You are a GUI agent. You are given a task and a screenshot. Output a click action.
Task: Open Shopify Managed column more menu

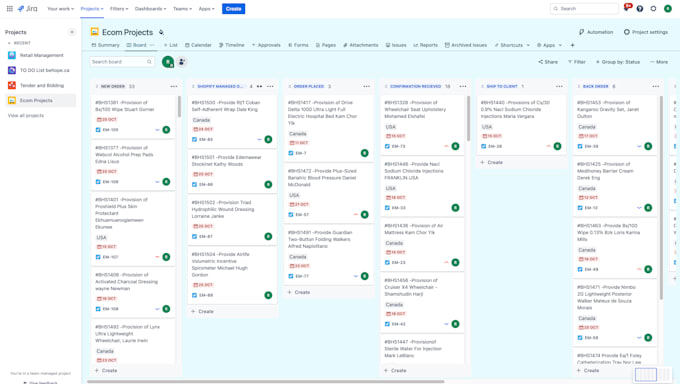tap(270, 86)
